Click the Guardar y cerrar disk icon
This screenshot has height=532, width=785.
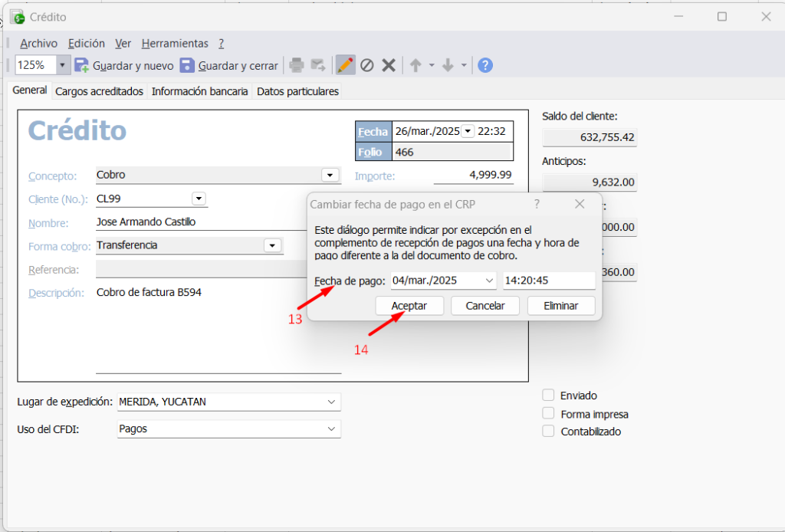[x=187, y=66]
